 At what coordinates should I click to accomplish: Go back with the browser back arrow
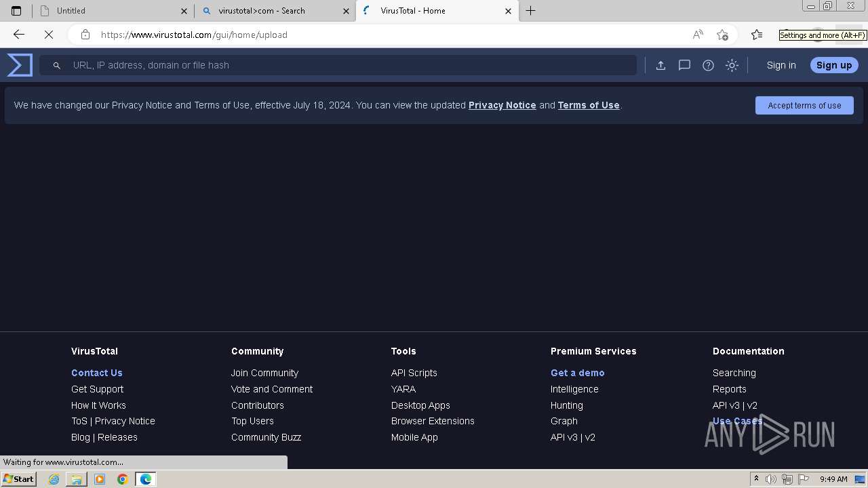(19, 35)
